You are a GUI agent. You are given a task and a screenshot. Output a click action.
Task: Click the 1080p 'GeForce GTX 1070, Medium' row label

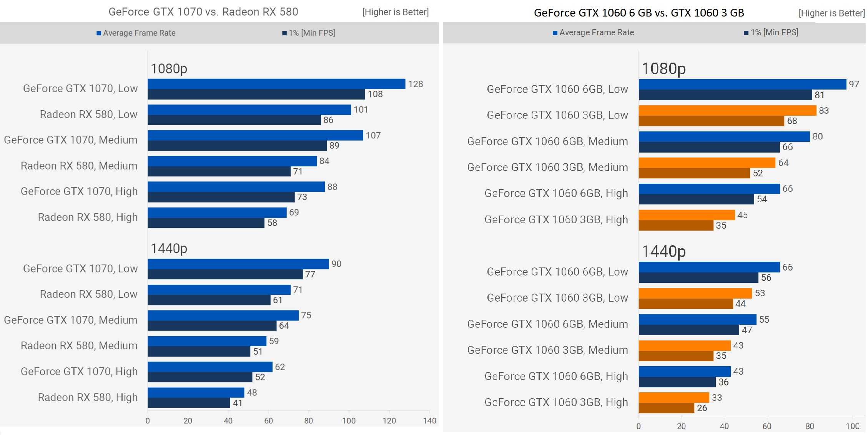tap(71, 140)
